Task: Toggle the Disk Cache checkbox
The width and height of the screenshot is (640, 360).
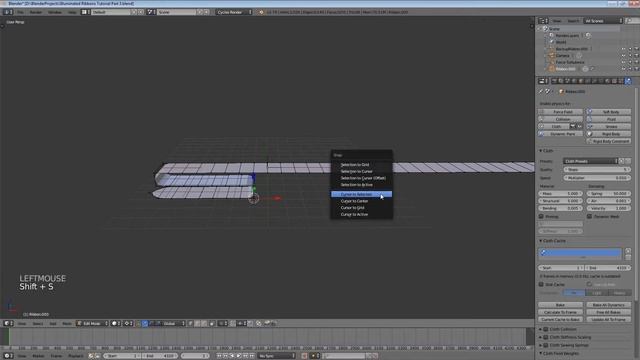Action: click(541, 284)
